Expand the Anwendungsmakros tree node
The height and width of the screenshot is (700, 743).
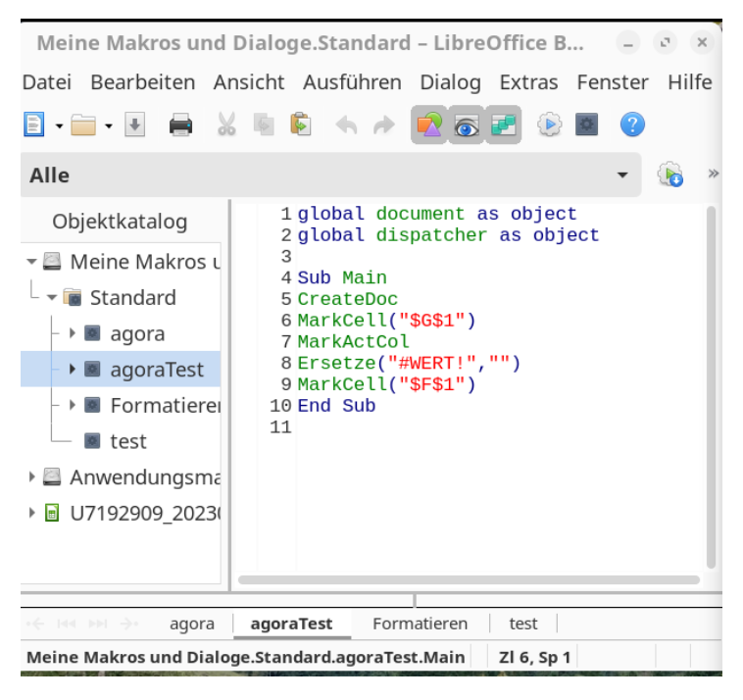click(31, 476)
